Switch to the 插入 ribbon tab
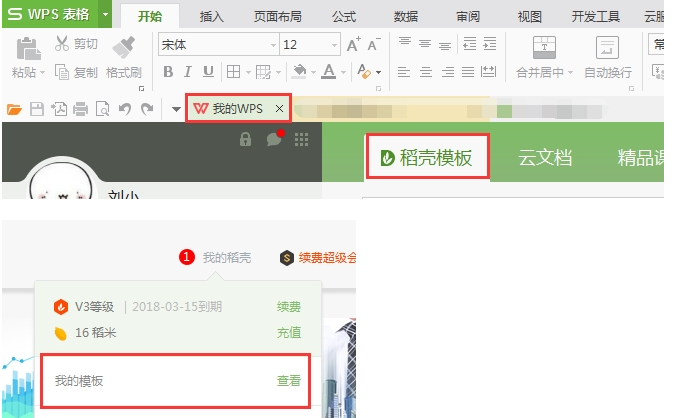Image resolution: width=679 pixels, height=418 pixels. pyautogui.click(x=211, y=16)
